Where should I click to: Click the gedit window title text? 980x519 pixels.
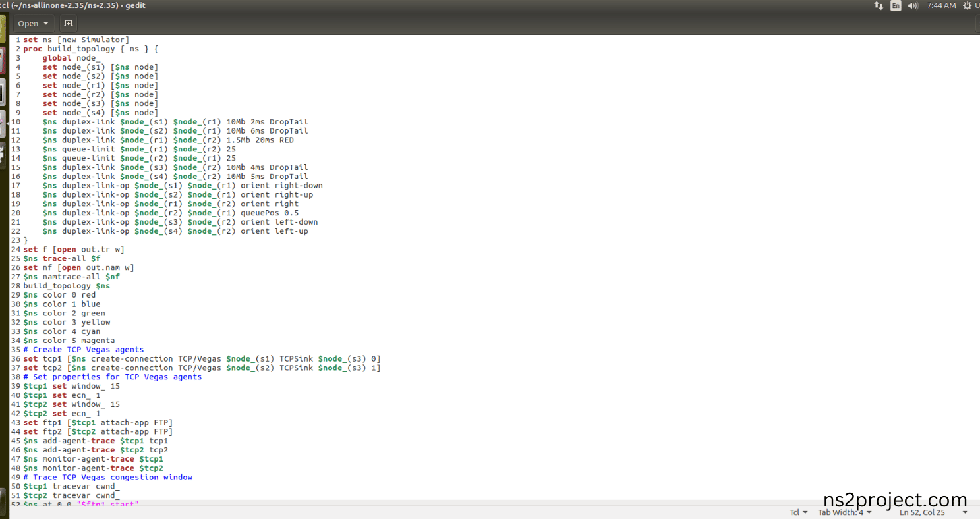[x=72, y=5]
